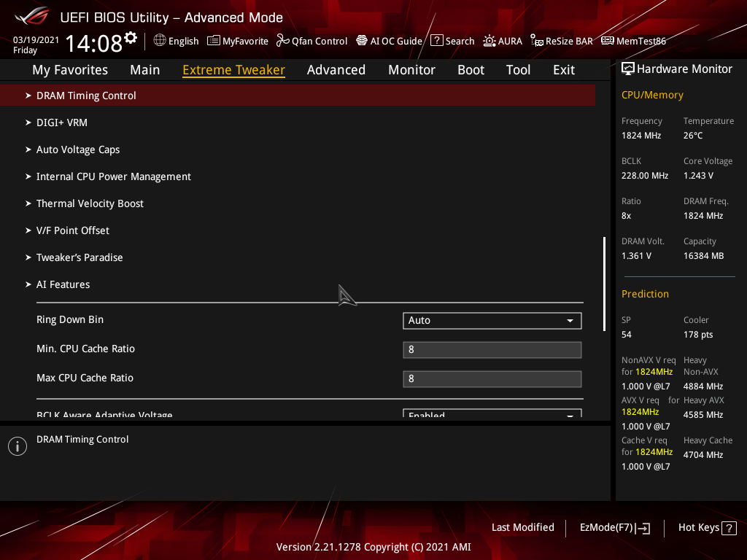
Task: Click the SP 54 value
Action: [627, 335]
